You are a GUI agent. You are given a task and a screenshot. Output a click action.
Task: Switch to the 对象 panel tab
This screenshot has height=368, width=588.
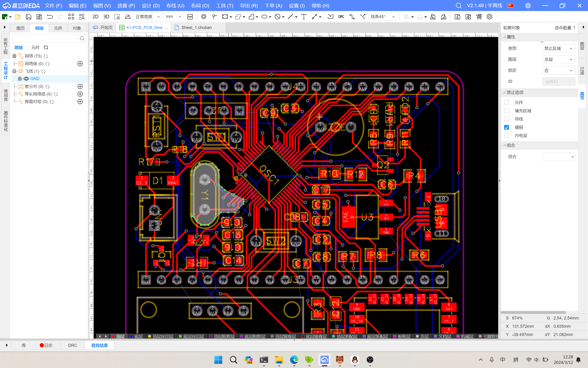(77, 28)
